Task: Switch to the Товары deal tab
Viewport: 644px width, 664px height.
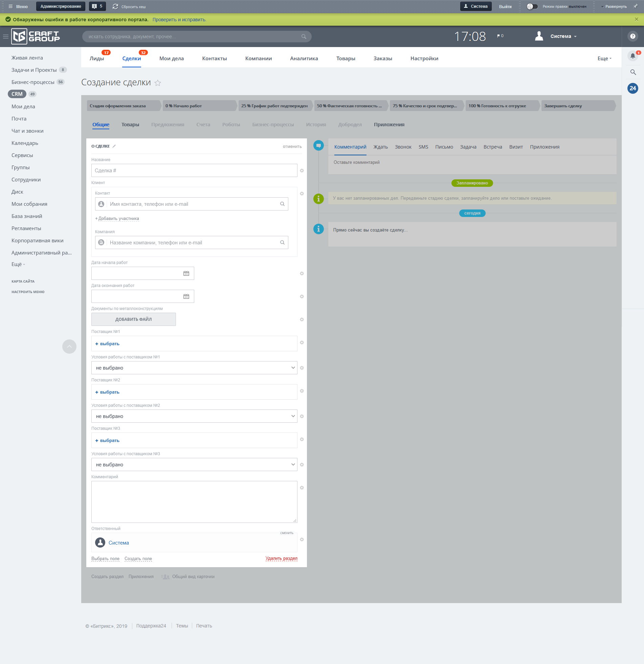Action: click(x=130, y=125)
